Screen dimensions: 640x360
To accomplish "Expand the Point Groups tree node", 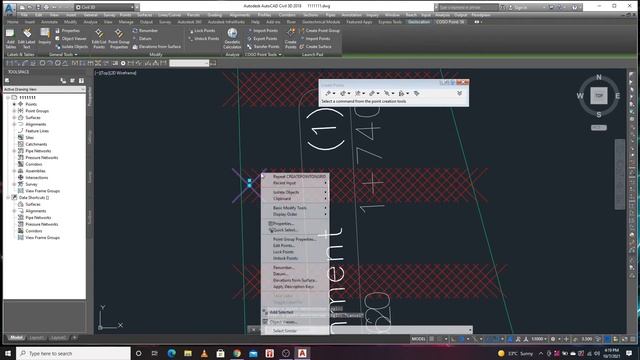I will point(14,111).
